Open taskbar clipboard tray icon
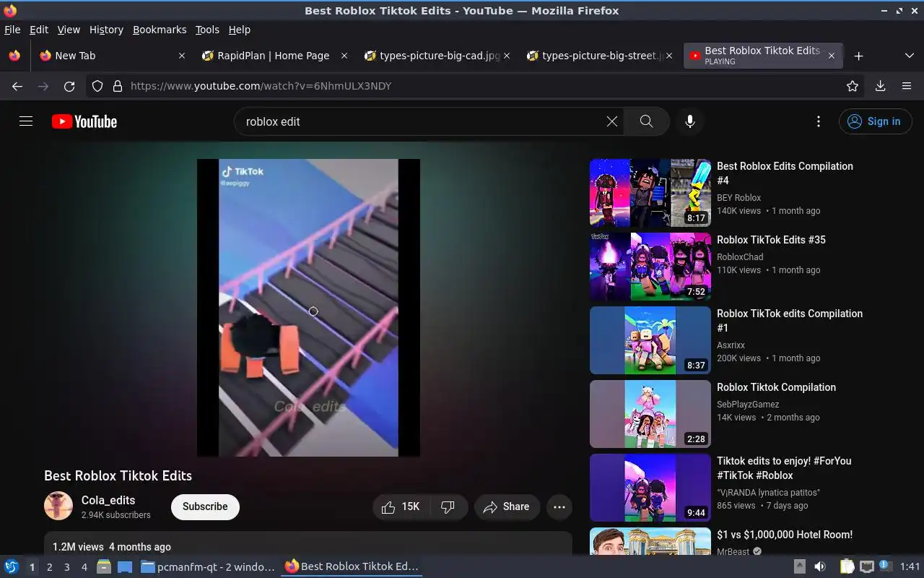 847,567
